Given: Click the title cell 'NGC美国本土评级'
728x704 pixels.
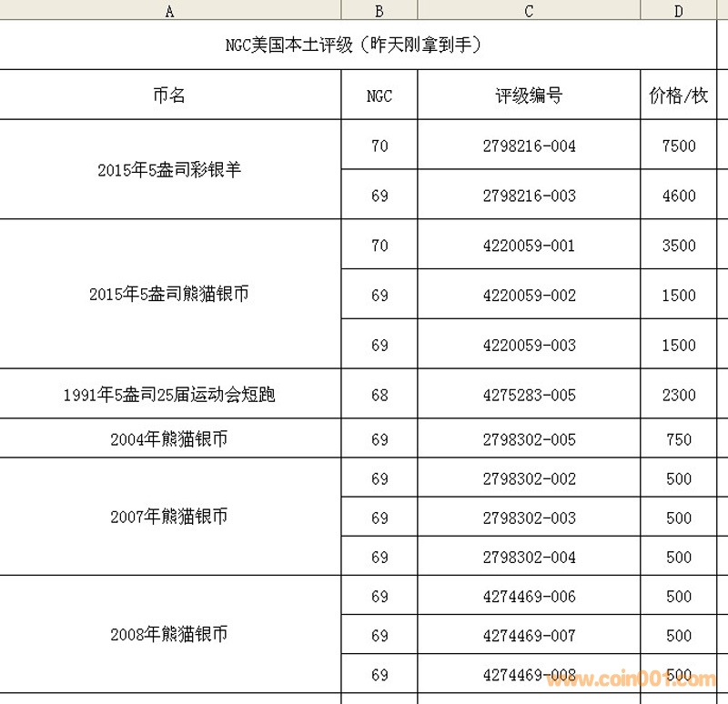Looking at the screenshot, I should point(353,45).
